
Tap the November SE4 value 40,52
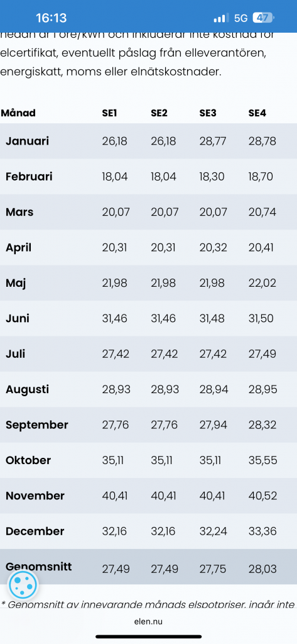click(x=262, y=496)
